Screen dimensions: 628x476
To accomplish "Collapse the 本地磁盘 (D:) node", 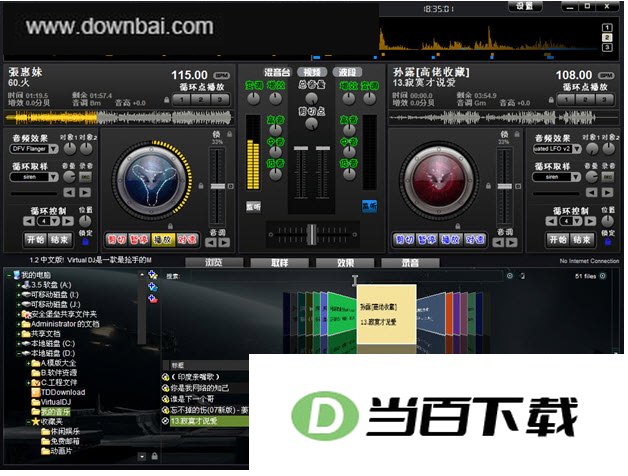I will (18, 353).
